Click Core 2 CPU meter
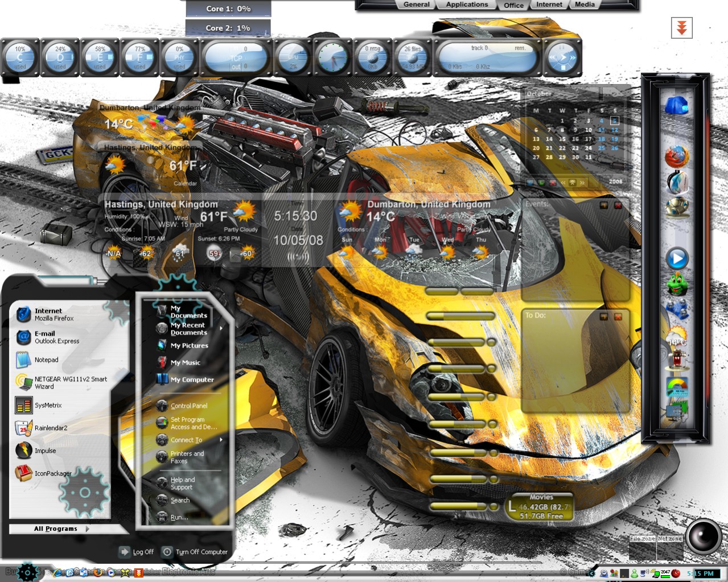Image resolution: width=728 pixels, height=582 pixels. pyautogui.click(x=228, y=27)
